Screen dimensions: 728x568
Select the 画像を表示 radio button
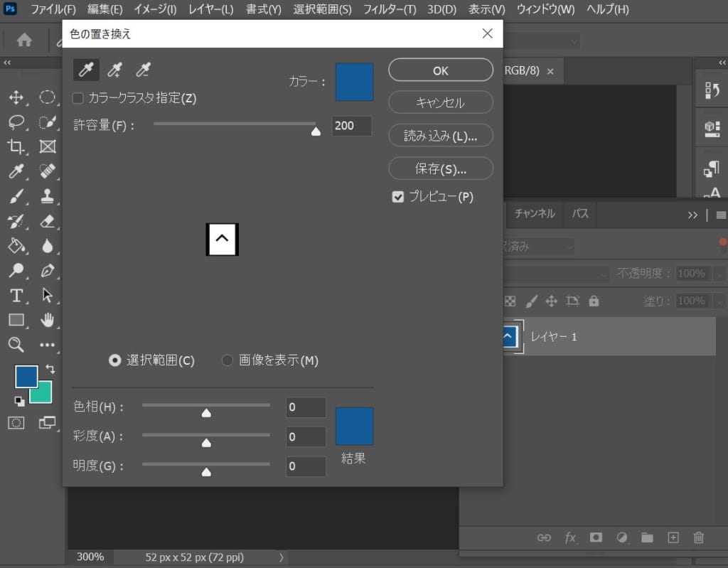coord(227,360)
